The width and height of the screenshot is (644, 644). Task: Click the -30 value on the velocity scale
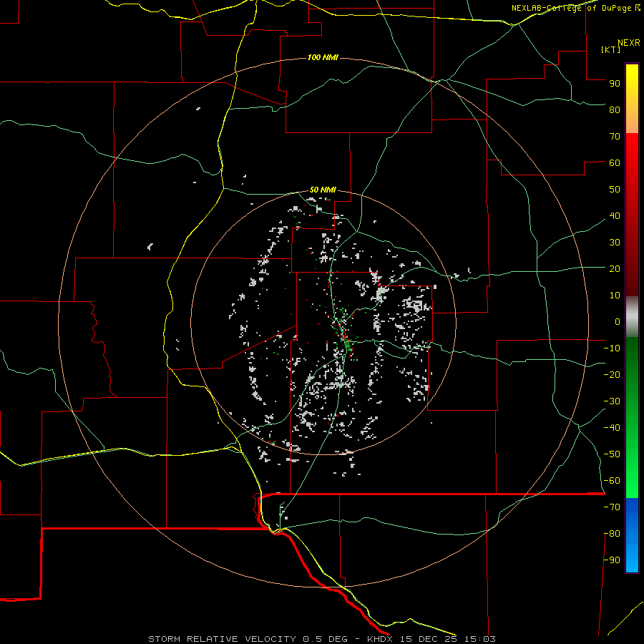pos(612,401)
